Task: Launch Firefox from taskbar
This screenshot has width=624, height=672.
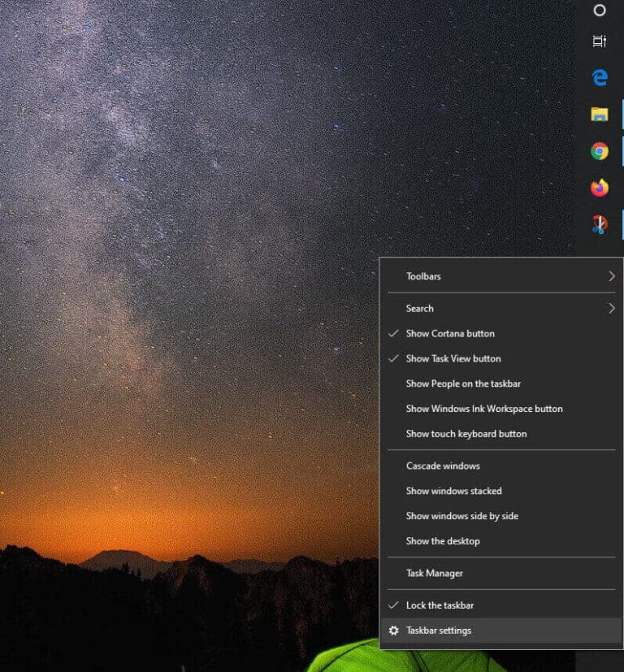Action: point(600,188)
